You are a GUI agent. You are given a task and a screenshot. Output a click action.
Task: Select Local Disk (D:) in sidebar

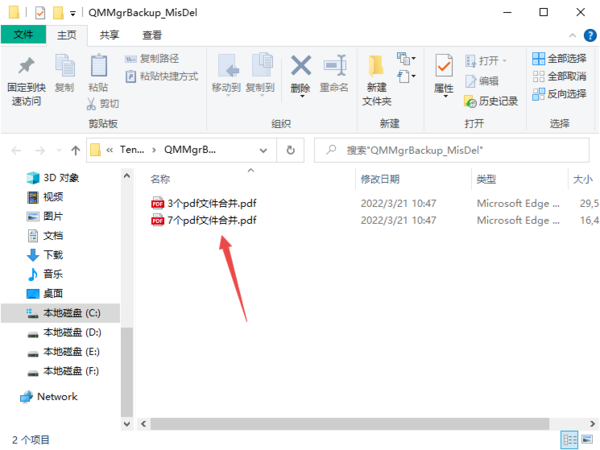coord(64,333)
